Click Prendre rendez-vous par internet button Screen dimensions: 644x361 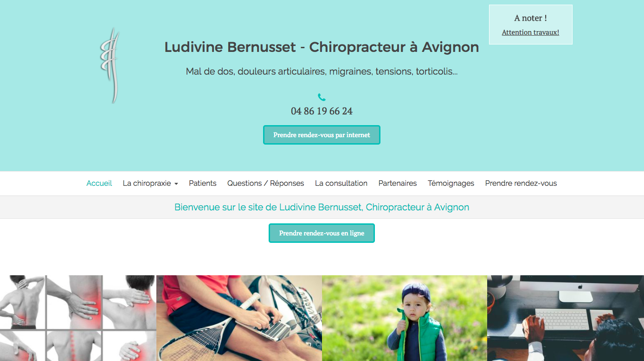pyautogui.click(x=322, y=135)
